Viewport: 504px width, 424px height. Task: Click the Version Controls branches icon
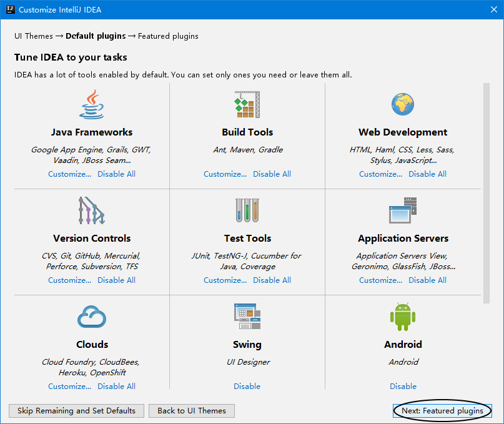92,210
